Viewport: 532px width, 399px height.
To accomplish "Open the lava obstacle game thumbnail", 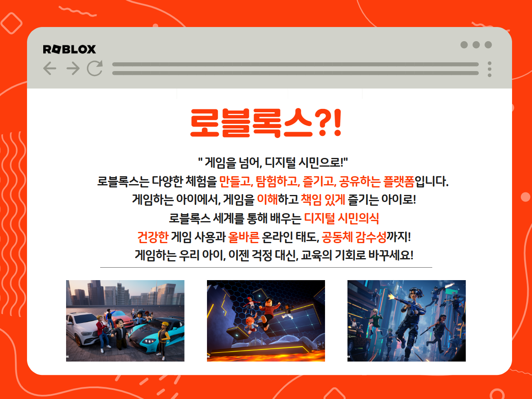I will pyautogui.click(x=266, y=320).
